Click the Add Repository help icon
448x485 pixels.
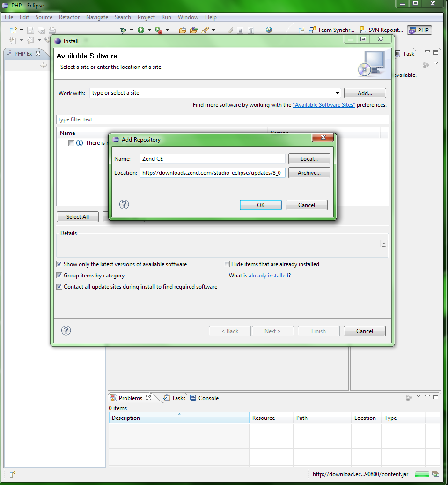pos(124,204)
